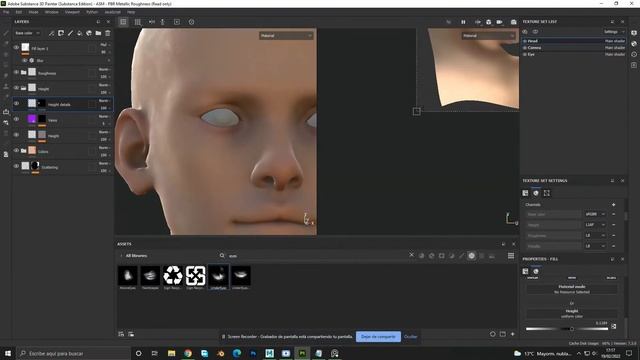Click the video camera icon in viewport toolbar
640x360 pixels.
(500, 22)
